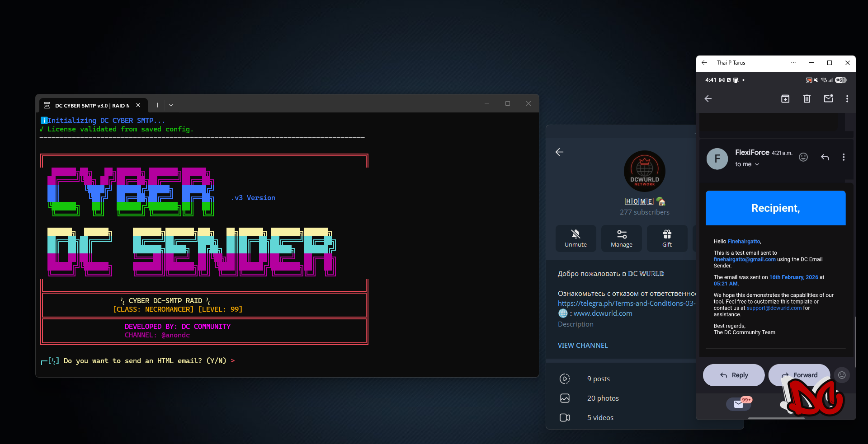Click the terminal icon on the DC CYBER SMTP tab
868x444 pixels.
click(47, 105)
